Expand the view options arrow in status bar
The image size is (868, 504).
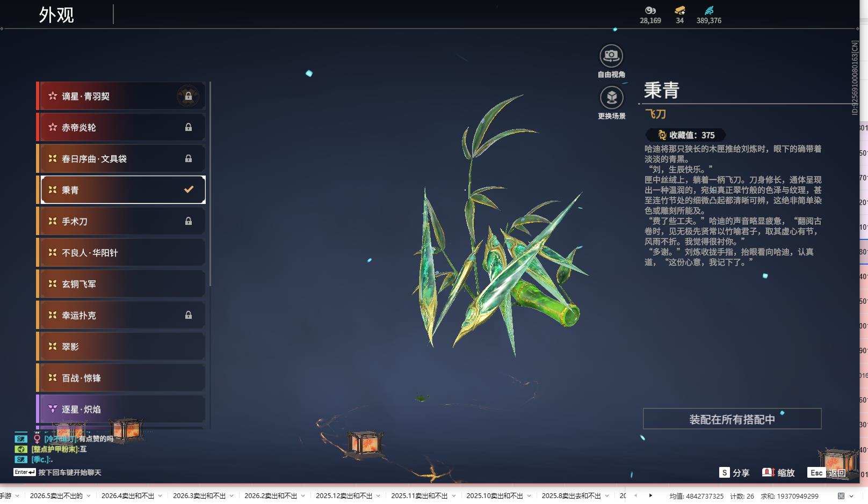click(851, 496)
